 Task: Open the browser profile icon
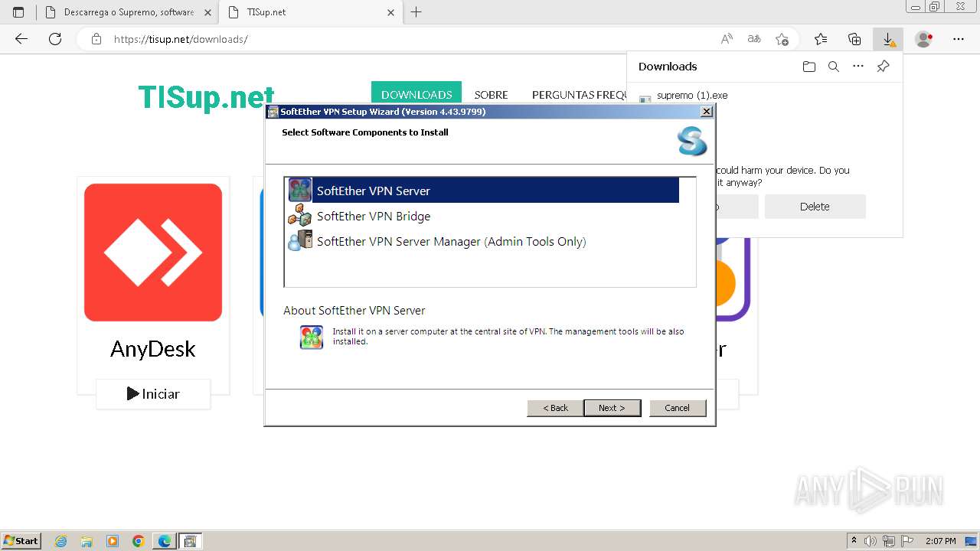click(x=924, y=39)
